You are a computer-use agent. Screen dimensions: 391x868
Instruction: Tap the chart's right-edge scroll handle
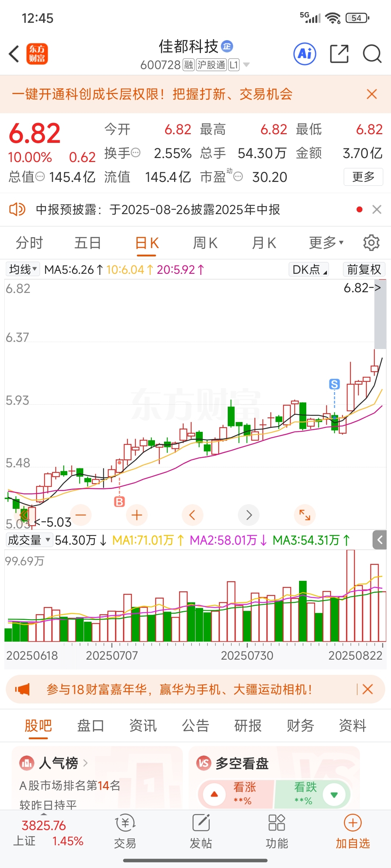[380, 315]
